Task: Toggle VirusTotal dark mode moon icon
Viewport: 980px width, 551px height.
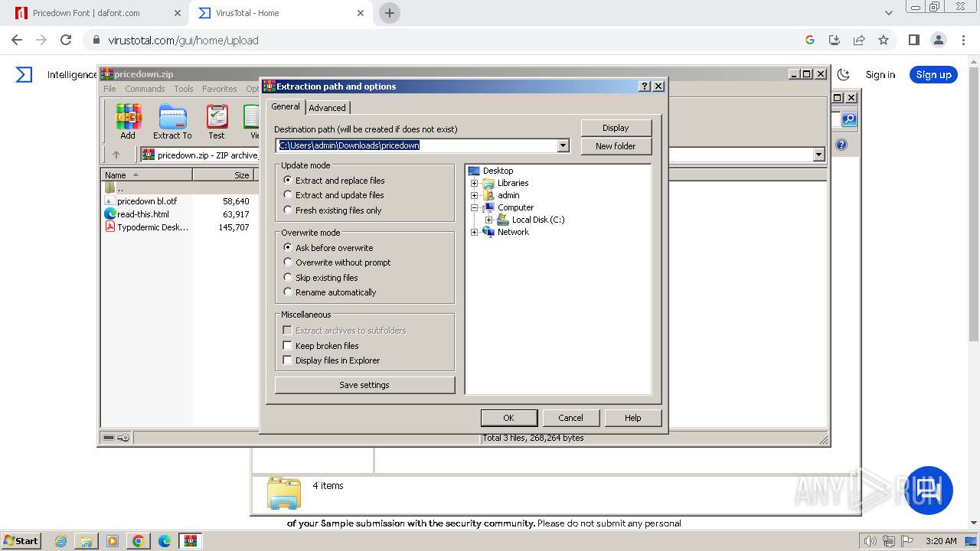Action: [844, 74]
